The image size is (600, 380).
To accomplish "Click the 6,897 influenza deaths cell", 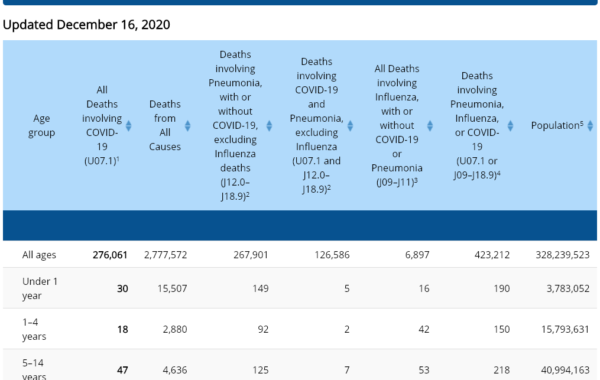I will (x=417, y=255).
